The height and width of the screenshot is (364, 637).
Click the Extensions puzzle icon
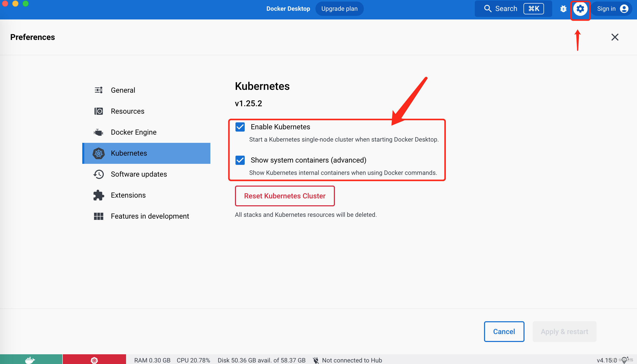click(x=98, y=195)
